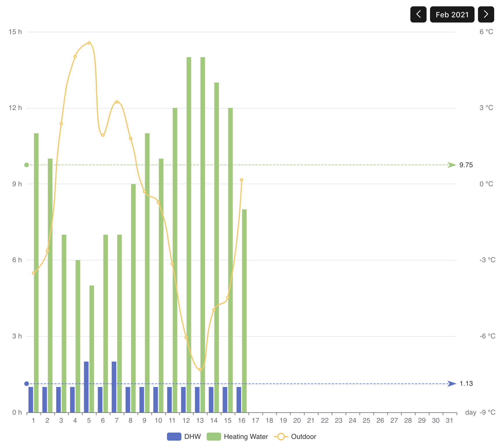This screenshot has width=504, height=447.
Task: Open the Feb 2021 month selector
Action: point(452,14)
